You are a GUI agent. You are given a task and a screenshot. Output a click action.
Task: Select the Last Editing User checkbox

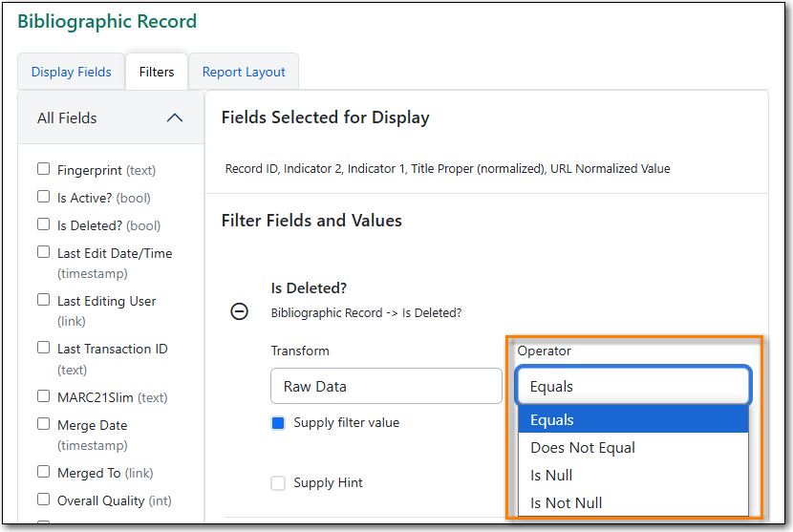point(44,300)
